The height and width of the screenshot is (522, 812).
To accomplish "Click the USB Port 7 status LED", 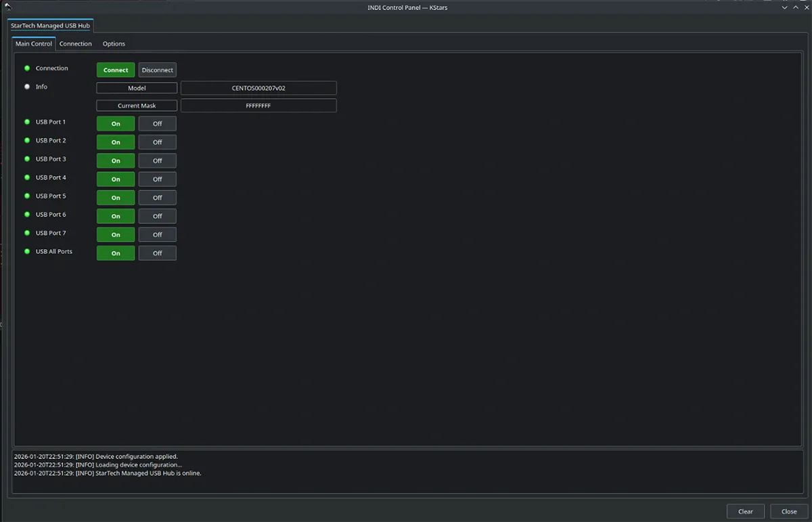I will click(27, 233).
